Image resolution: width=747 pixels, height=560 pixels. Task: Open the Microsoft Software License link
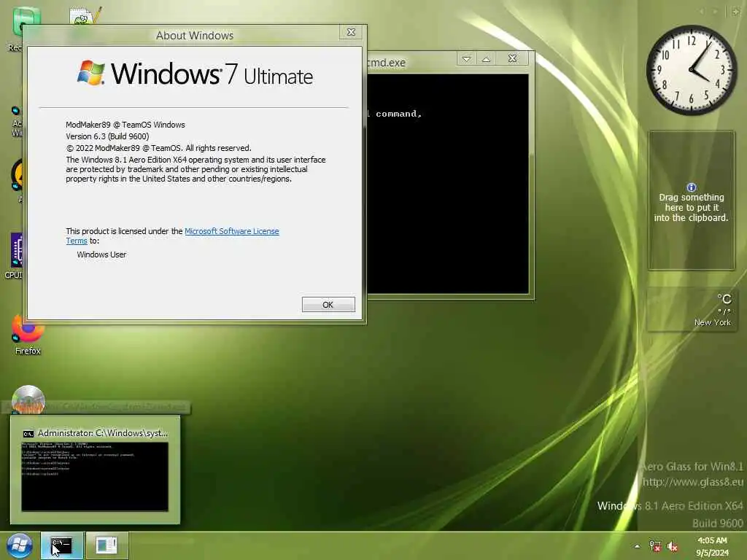tap(231, 231)
